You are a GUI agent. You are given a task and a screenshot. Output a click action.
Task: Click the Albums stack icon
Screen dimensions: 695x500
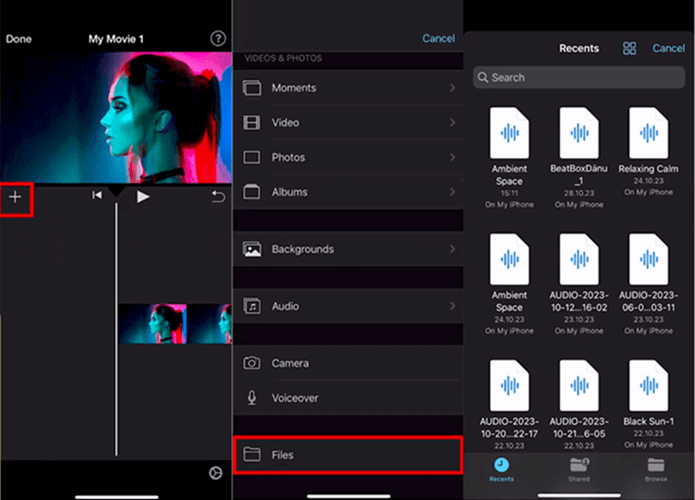(252, 192)
